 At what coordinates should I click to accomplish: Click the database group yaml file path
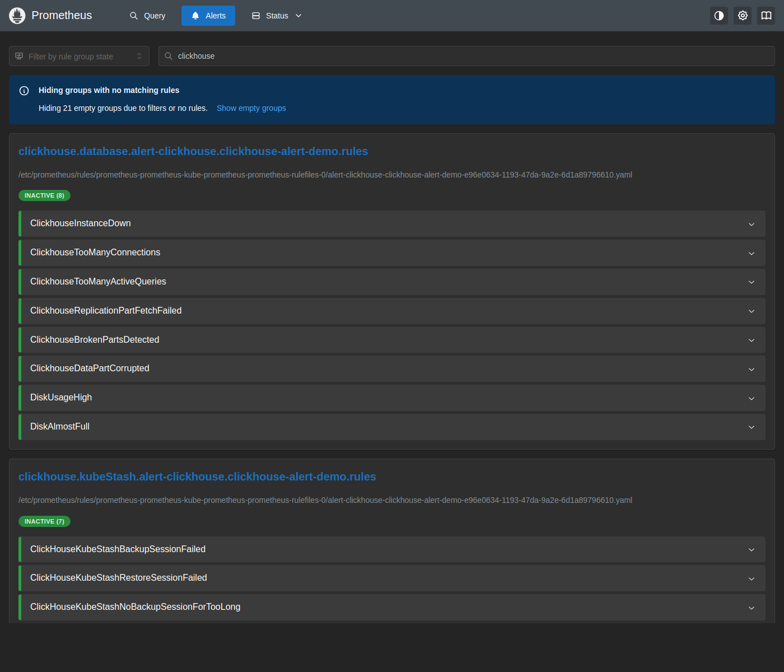click(325, 175)
